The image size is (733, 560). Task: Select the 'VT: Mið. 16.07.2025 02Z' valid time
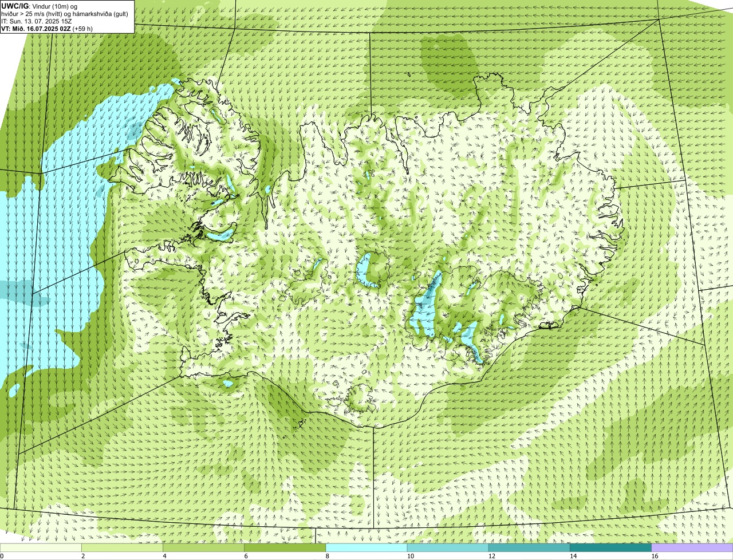36,28
